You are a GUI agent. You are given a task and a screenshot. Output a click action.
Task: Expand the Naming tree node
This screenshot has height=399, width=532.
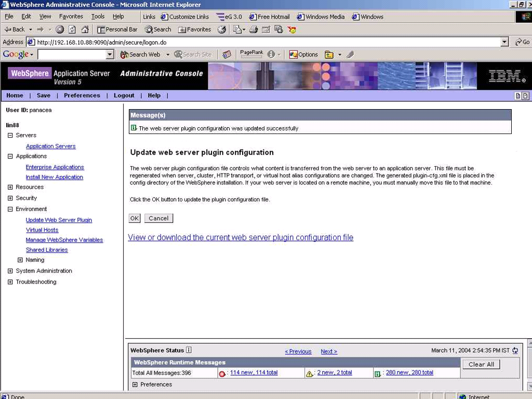(20, 260)
